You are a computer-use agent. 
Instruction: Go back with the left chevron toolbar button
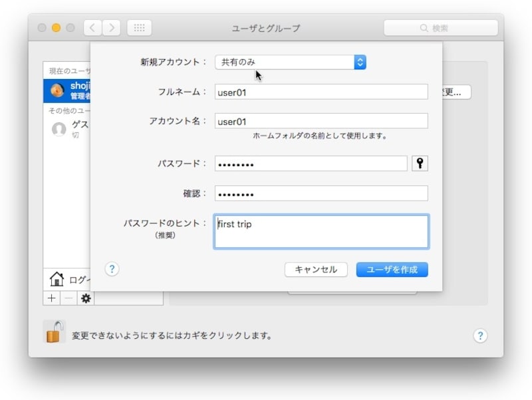(x=92, y=28)
